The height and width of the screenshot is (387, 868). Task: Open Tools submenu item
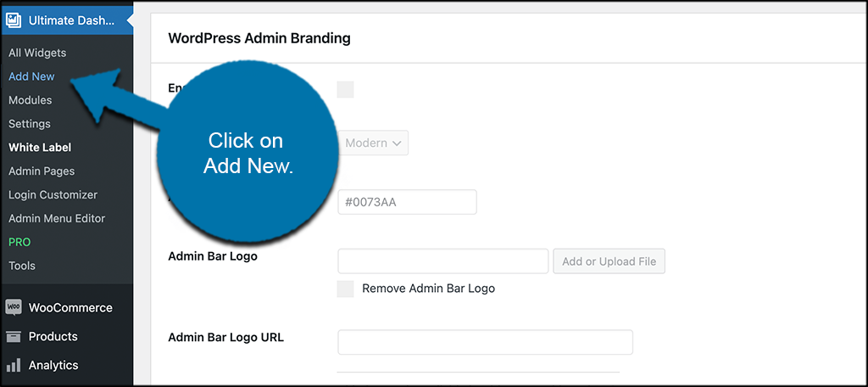tap(21, 266)
